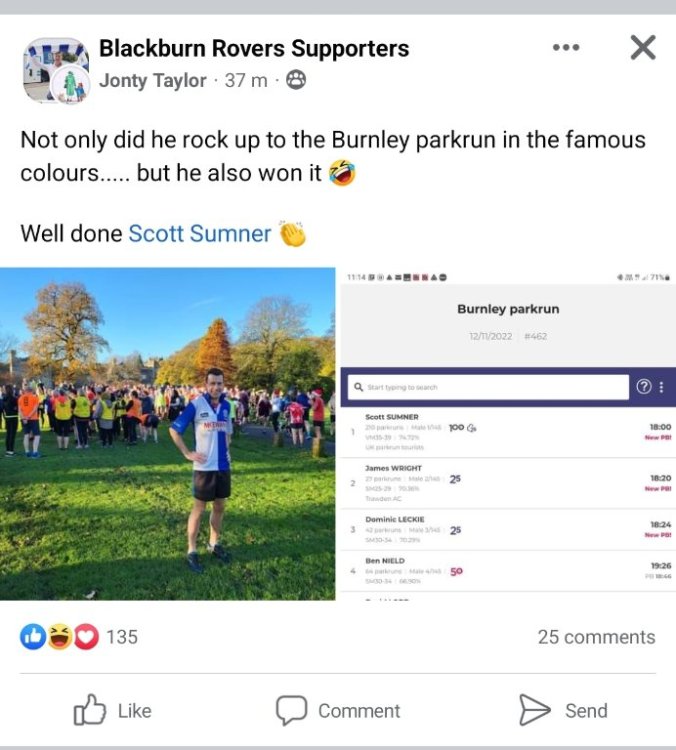
Task: Tap the Send paper plane icon
Action: pos(535,710)
